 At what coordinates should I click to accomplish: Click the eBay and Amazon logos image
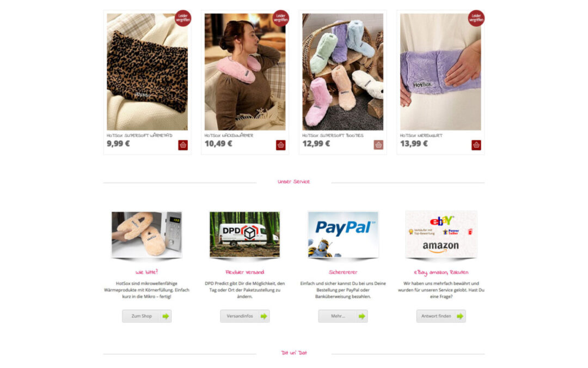(x=441, y=234)
